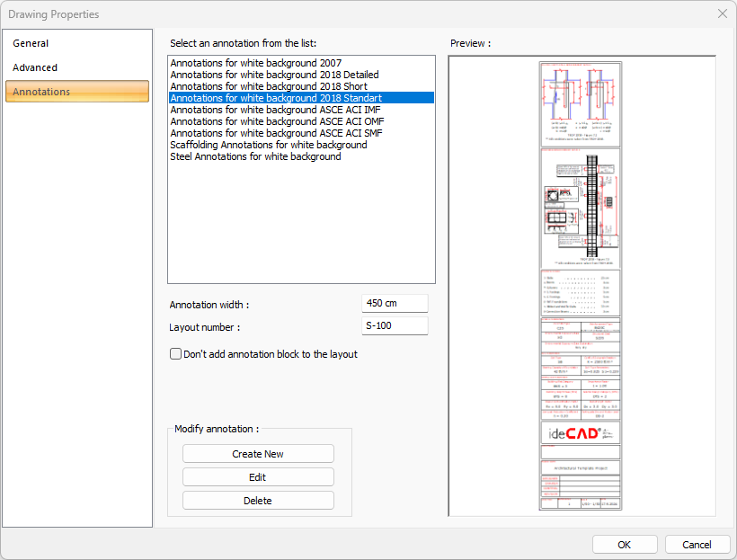Image resolution: width=737 pixels, height=560 pixels.
Task: Delete the selected annotation
Action: pos(258,501)
